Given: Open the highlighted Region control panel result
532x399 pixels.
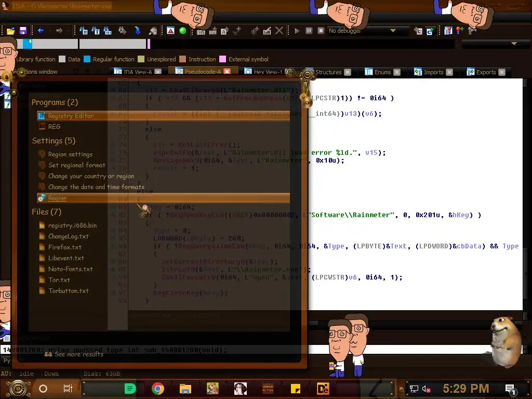Looking at the screenshot, I should click(x=163, y=198).
